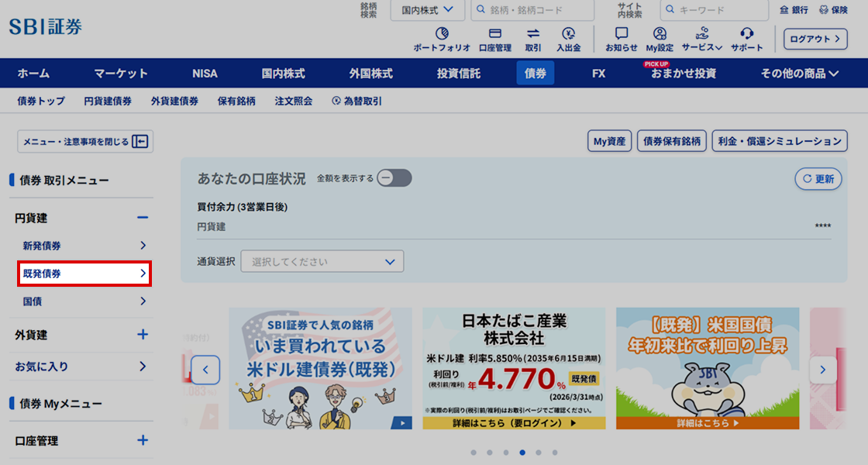Click the 銘柄・銘柄コード search field

tap(532, 10)
